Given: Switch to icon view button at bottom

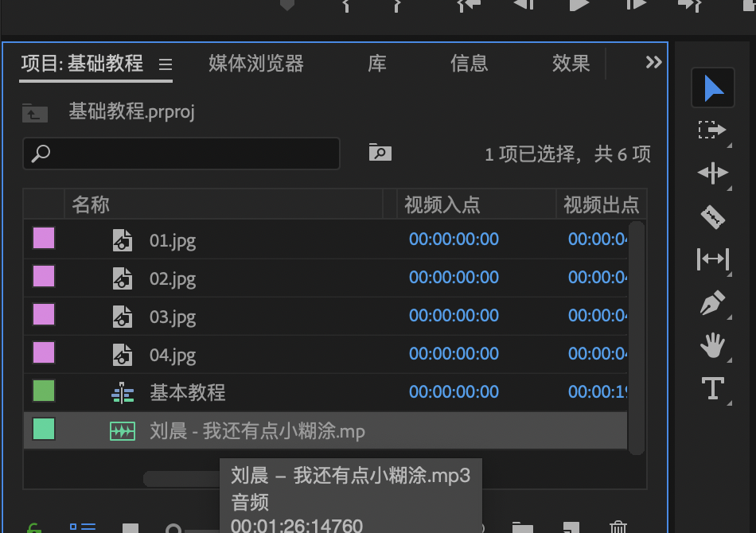Looking at the screenshot, I should pyautogui.click(x=131, y=528).
